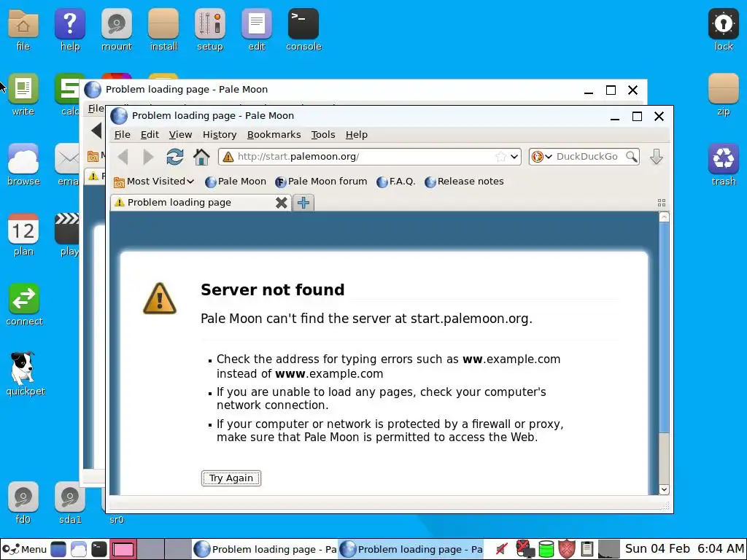Open the Menu button on taskbar

(24, 549)
